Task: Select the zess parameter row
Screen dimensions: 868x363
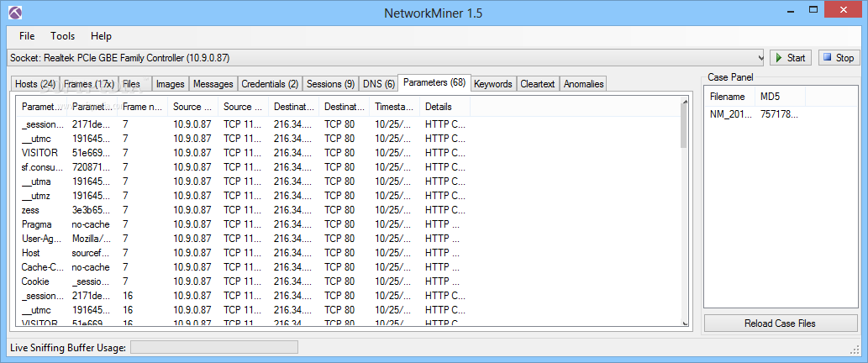Action: [x=243, y=210]
